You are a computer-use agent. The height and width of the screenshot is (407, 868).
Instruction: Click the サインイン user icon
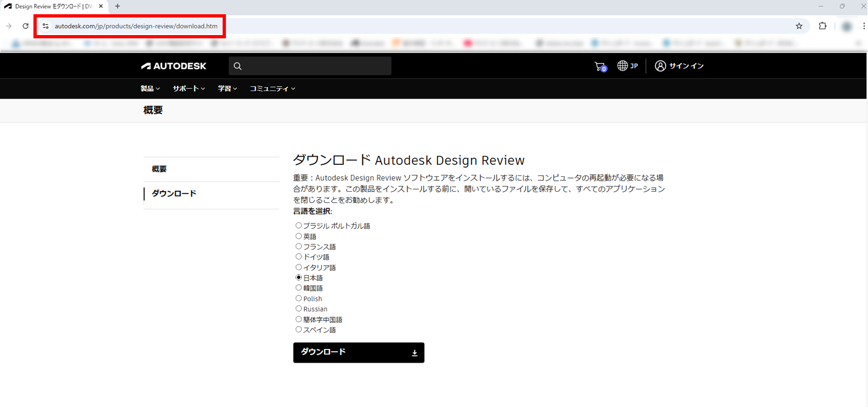660,66
